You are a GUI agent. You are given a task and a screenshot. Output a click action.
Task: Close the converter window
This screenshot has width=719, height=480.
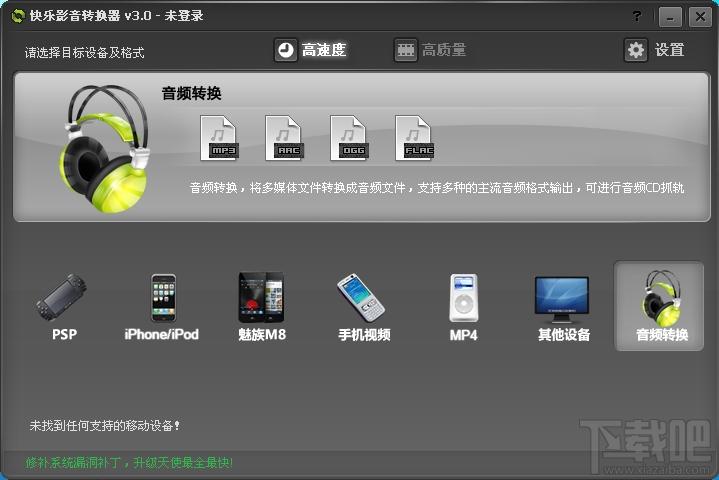tap(700, 17)
